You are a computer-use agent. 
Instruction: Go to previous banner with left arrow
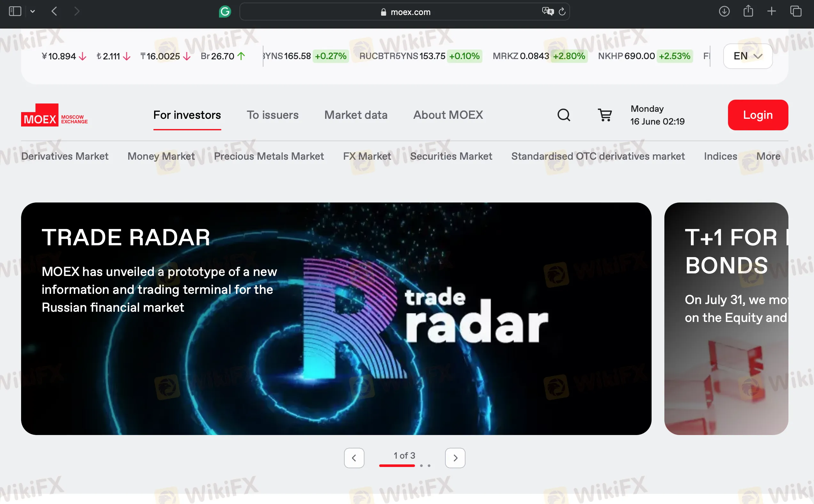pos(354,458)
